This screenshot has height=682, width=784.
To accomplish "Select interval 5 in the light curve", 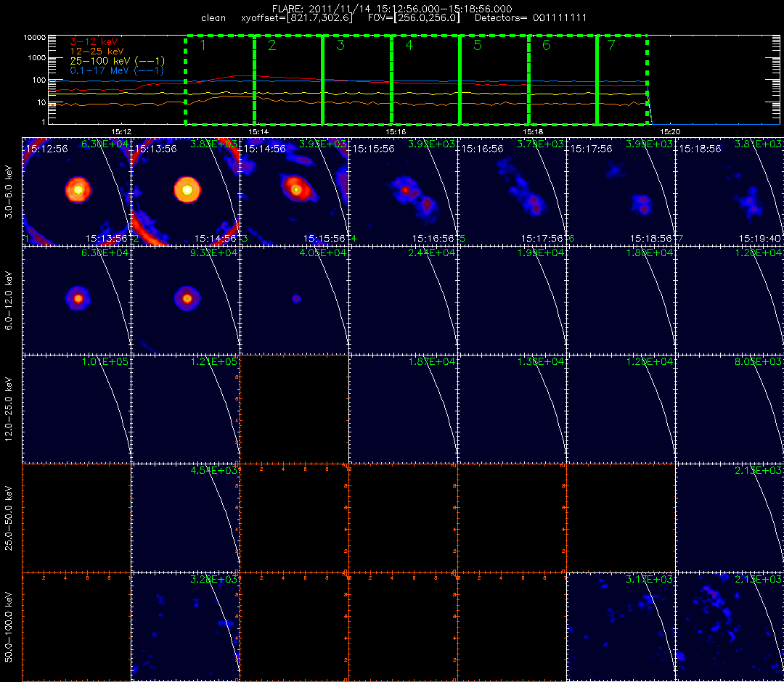I will pyautogui.click(x=494, y=80).
